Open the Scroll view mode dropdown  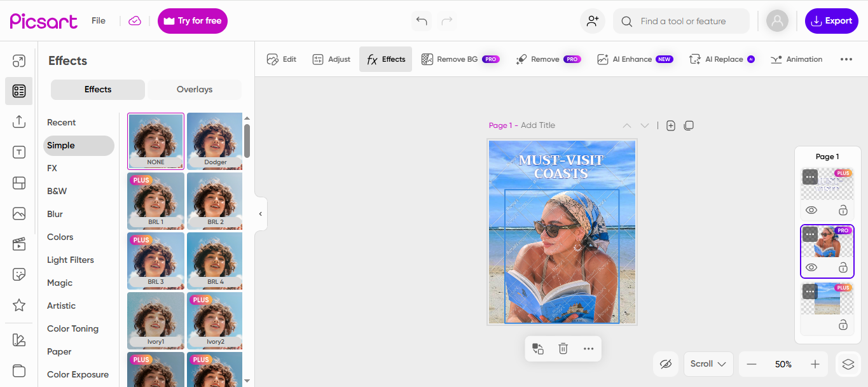708,364
